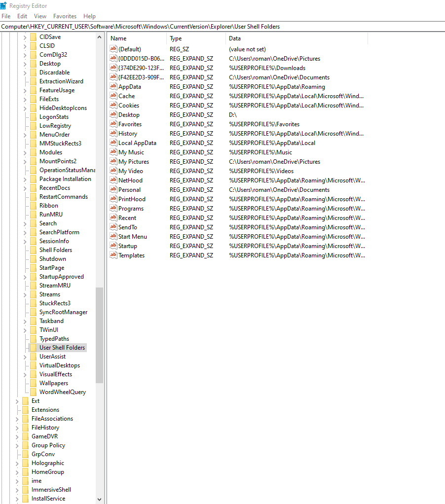The width and height of the screenshot is (445, 504).
Task: Select the My Music value name
Action: point(131,152)
